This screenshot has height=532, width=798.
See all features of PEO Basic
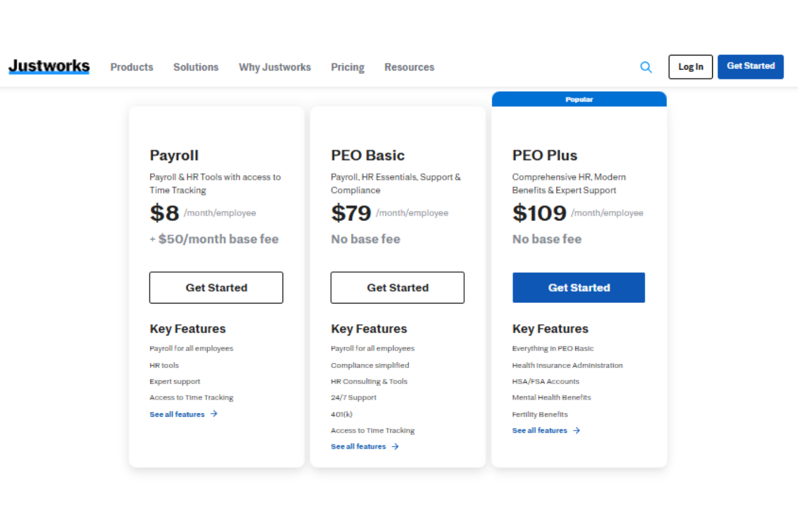pyautogui.click(x=358, y=446)
